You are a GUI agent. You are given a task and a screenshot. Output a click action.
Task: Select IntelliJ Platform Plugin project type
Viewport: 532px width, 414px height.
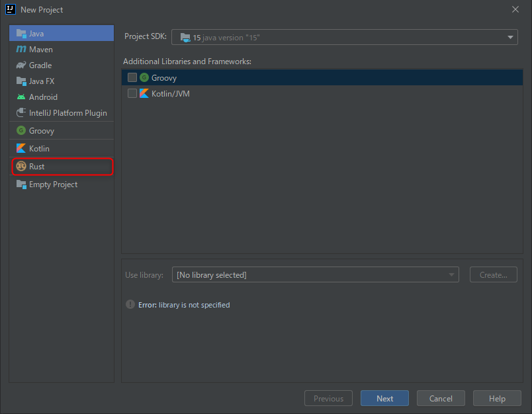[x=62, y=112]
